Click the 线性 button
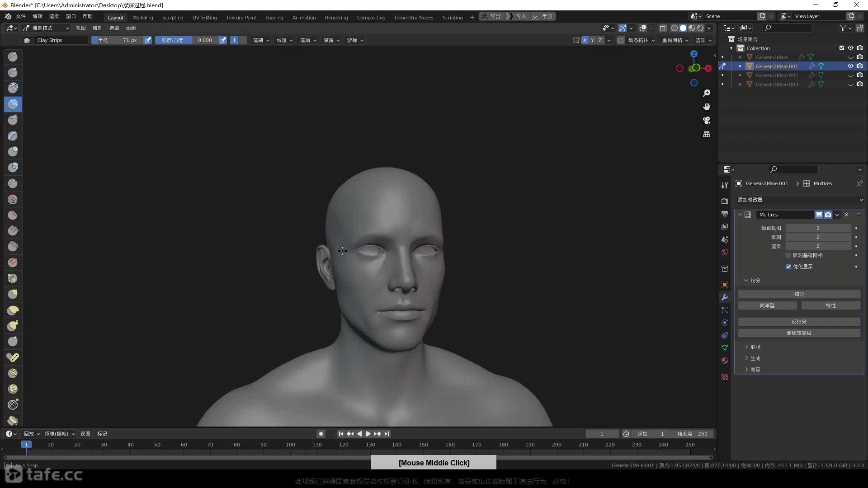868x488 pixels. [830, 305]
